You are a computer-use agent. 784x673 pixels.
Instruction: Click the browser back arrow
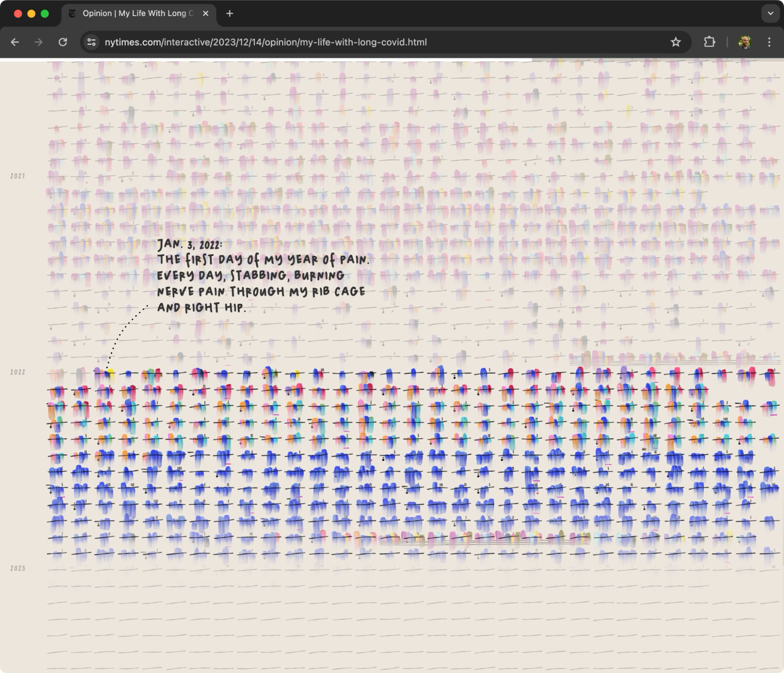tap(15, 42)
